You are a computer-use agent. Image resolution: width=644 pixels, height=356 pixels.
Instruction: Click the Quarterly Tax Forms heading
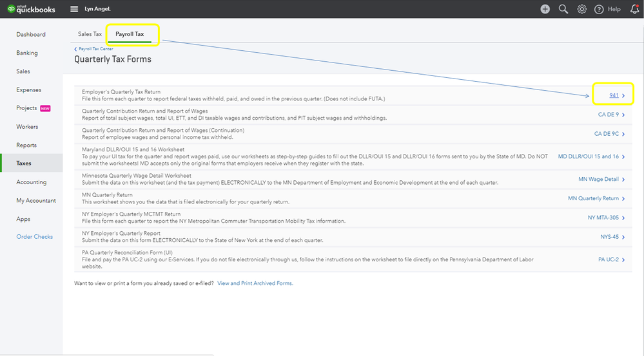(113, 59)
